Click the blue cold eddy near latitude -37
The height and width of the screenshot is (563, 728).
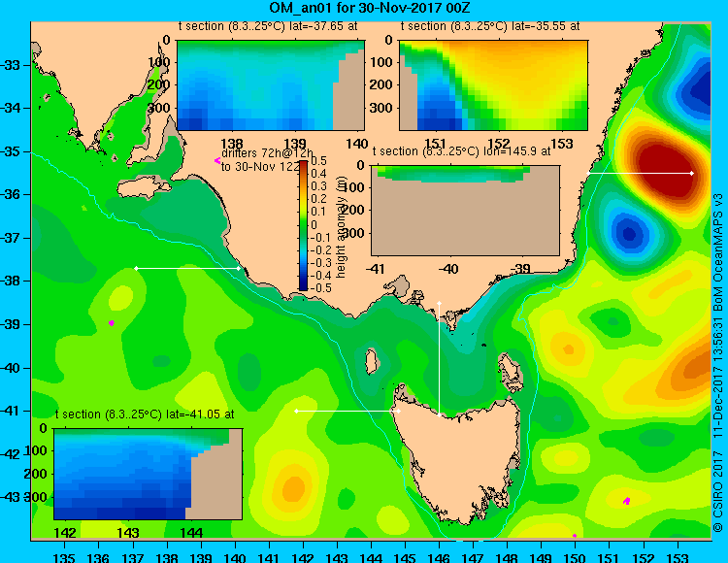[x=629, y=234]
